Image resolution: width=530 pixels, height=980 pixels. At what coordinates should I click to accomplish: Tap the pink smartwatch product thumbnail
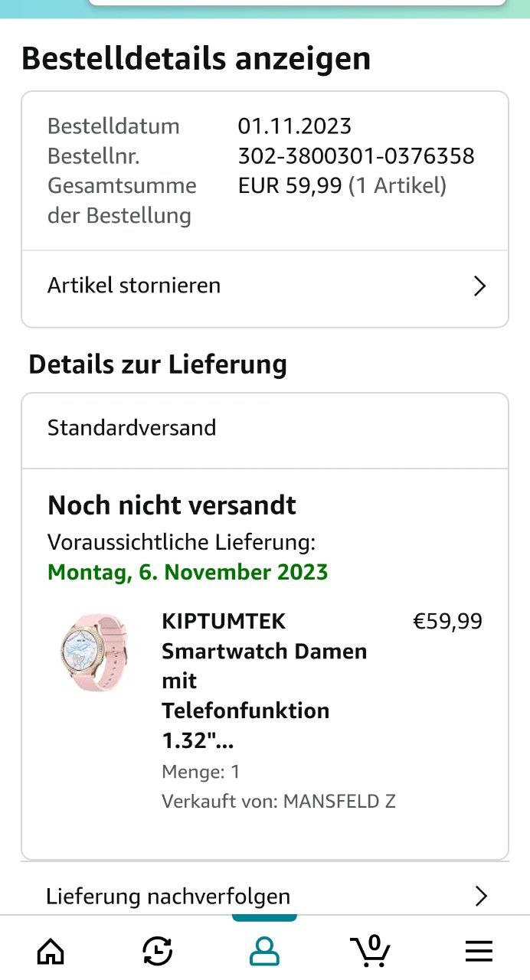[x=94, y=652]
